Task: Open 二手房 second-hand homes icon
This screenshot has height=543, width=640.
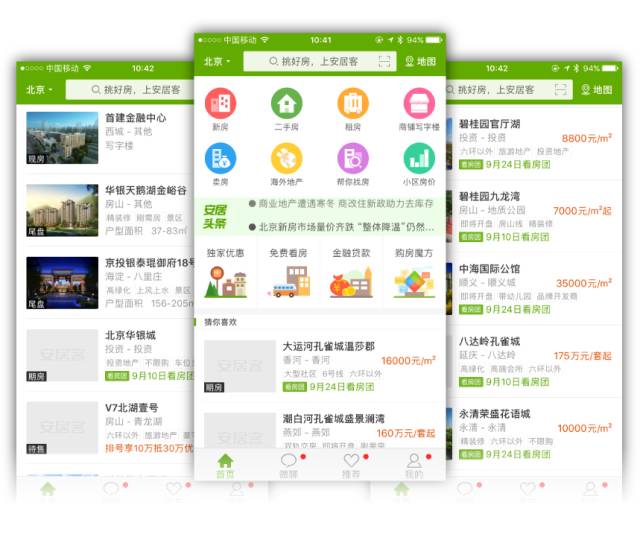Action: coord(287,104)
